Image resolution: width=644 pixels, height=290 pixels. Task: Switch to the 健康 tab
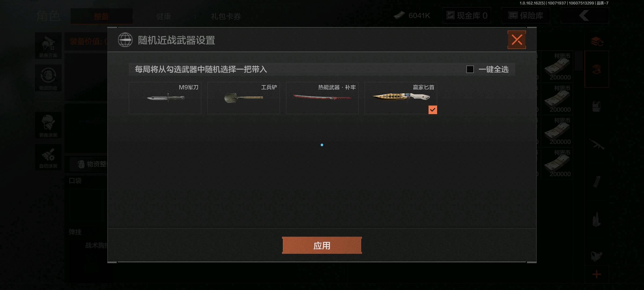tap(164, 16)
